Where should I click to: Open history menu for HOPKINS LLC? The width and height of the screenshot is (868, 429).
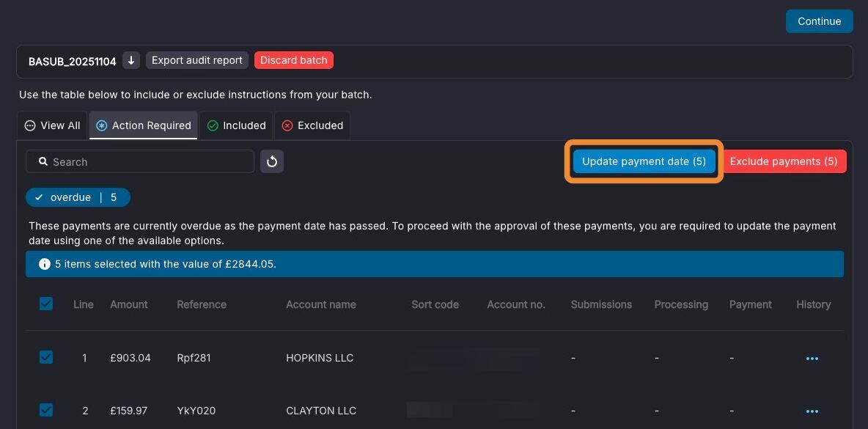click(x=812, y=359)
